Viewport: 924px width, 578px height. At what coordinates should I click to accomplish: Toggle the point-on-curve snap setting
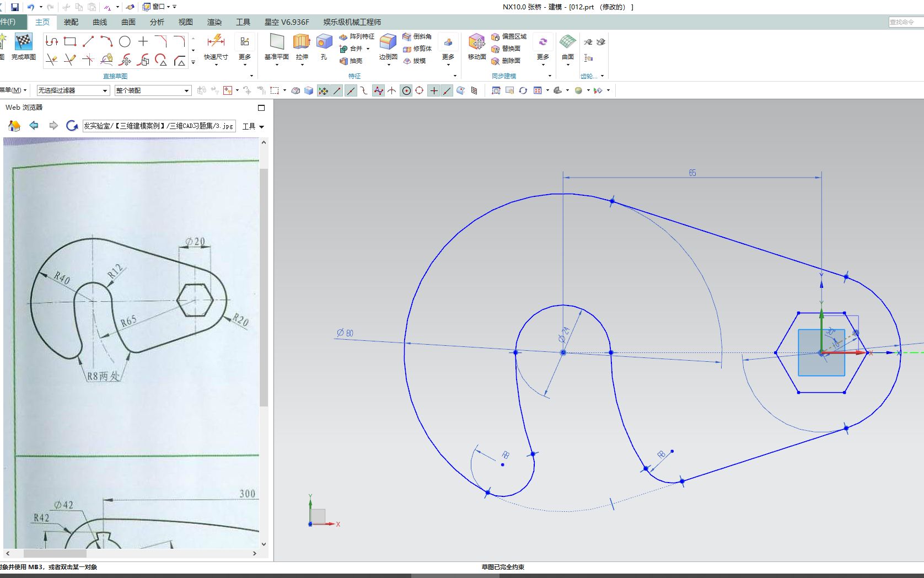click(x=447, y=90)
